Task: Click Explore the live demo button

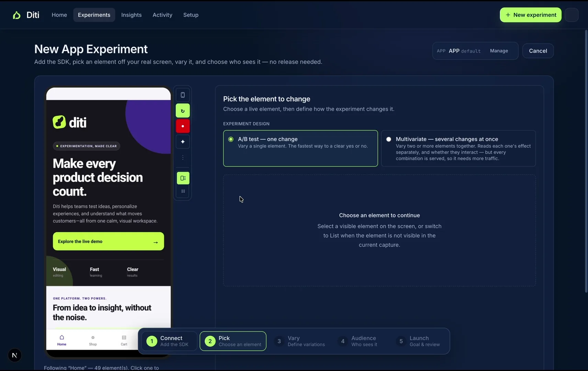Action: pyautogui.click(x=108, y=241)
